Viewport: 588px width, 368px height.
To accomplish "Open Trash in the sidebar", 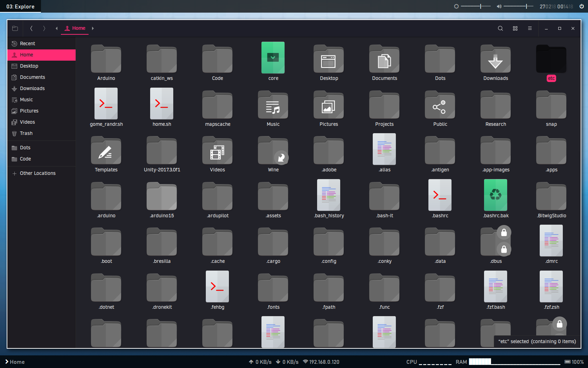I will tap(41, 133).
